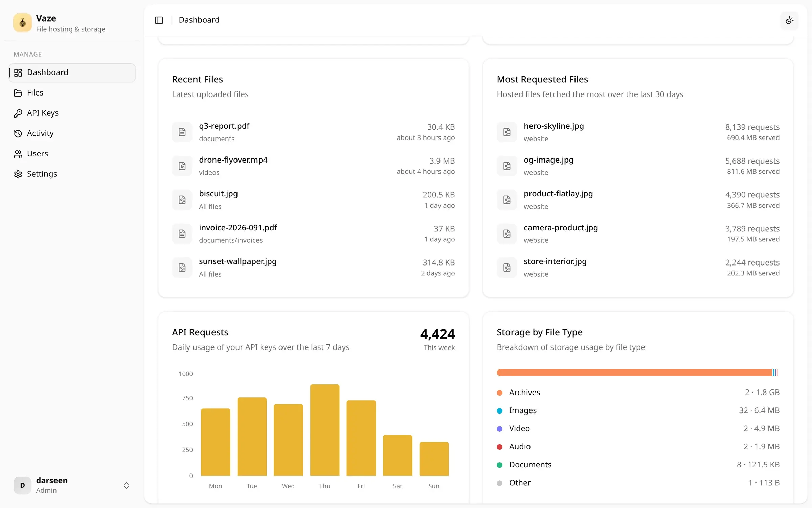Screen dimensions: 812x508
Task: Click the image icon for camera-product.jpg
Action: (507, 234)
